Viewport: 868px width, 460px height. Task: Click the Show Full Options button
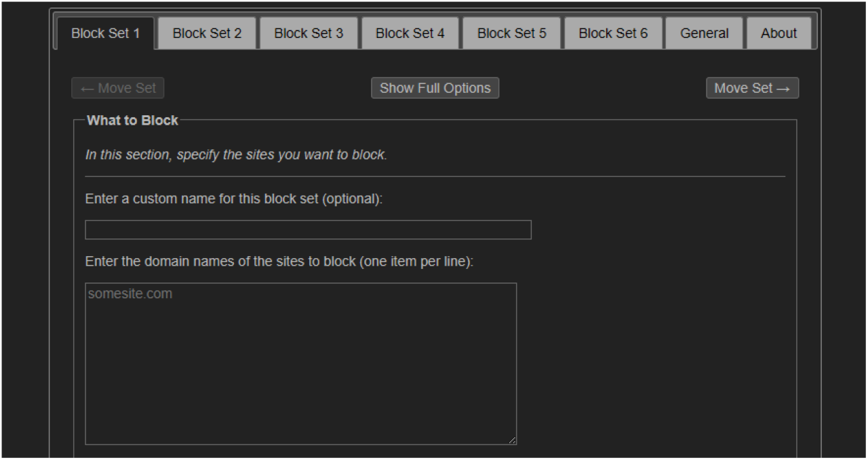[435, 87]
